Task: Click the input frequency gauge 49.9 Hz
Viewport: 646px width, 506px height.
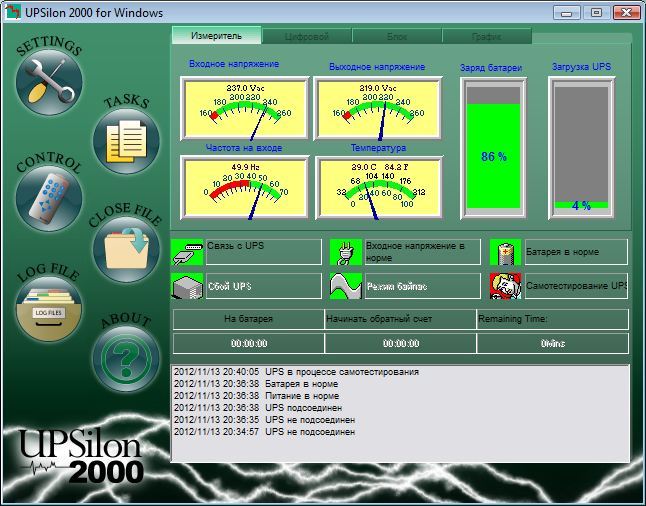Action: pyautogui.click(x=245, y=188)
